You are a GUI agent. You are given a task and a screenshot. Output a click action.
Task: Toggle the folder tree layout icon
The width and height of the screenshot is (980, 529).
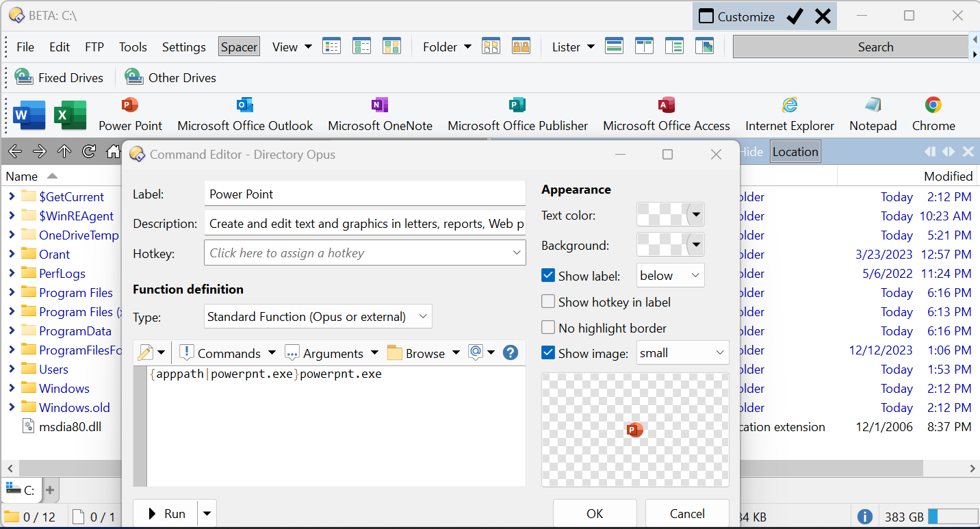pyautogui.click(x=674, y=47)
